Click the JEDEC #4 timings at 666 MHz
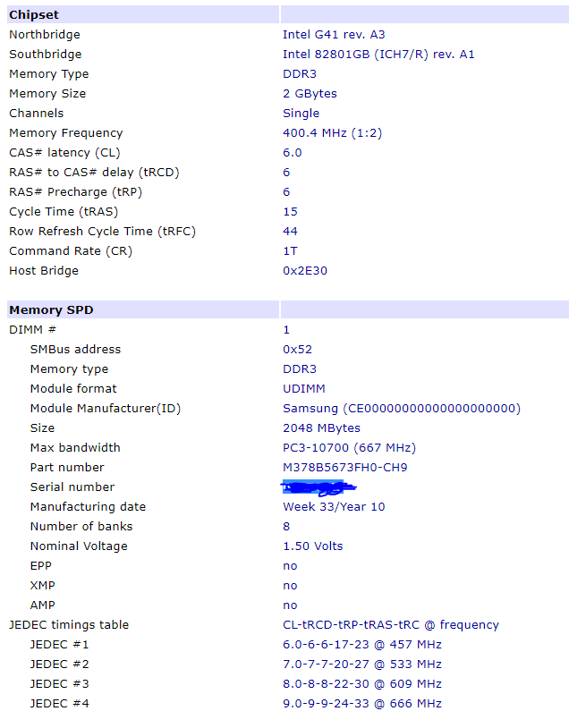The image size is (569, 728). (x=362, y=703)
